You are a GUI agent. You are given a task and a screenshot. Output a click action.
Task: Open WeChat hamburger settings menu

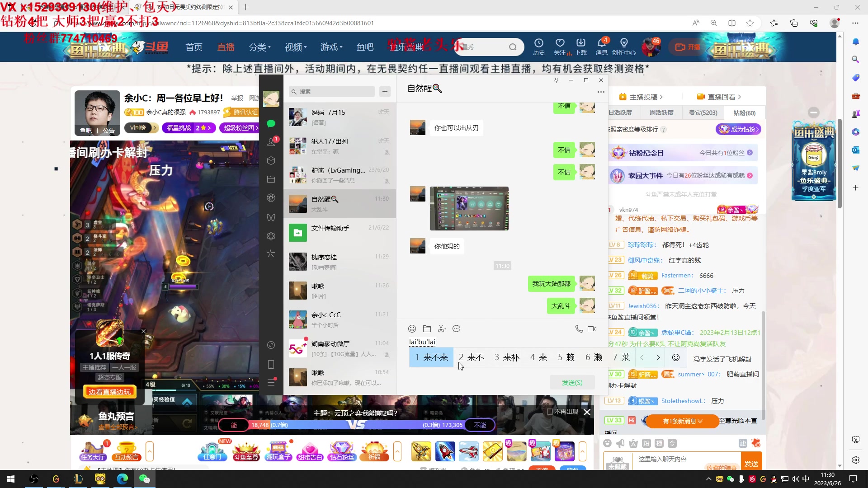point(271,383)
